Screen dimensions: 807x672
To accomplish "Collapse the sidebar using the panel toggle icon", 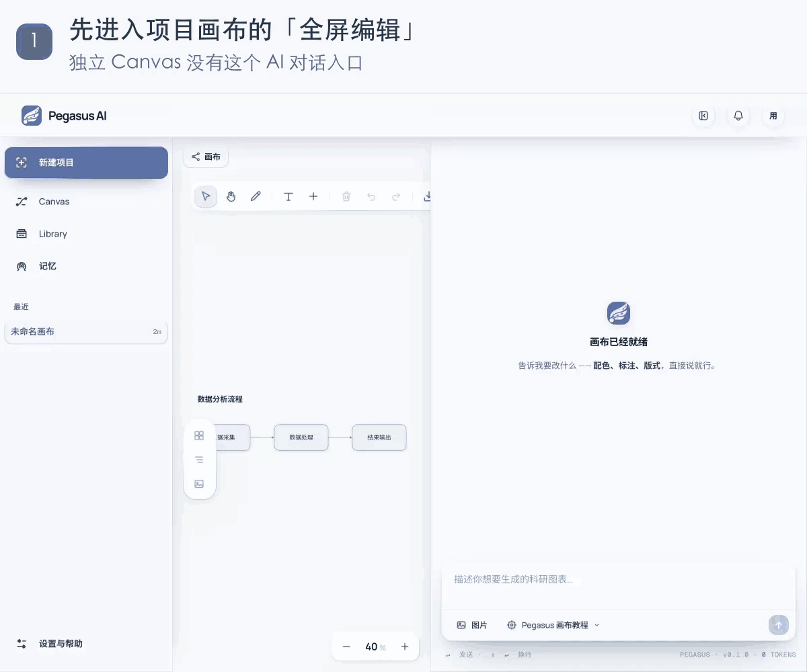I will (x=703, y=116).
